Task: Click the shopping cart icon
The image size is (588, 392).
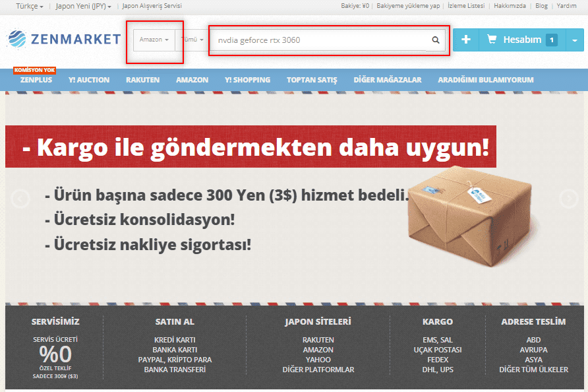Action: [492, 40]
